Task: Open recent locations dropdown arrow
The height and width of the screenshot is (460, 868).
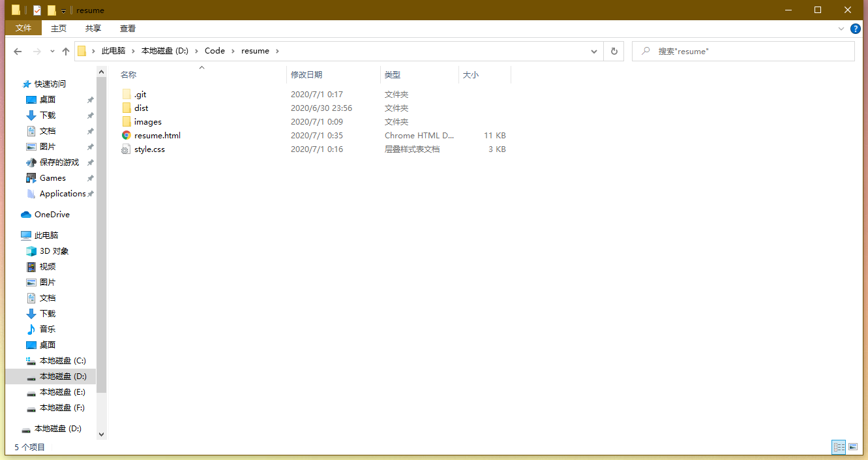Action: coord(52,51)
